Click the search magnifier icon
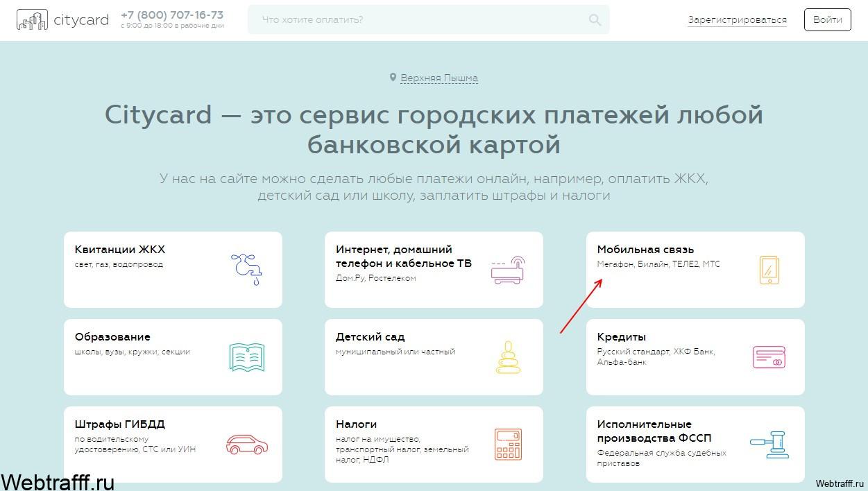This screenshot has width=868, height=491. [x=595, y=20]
